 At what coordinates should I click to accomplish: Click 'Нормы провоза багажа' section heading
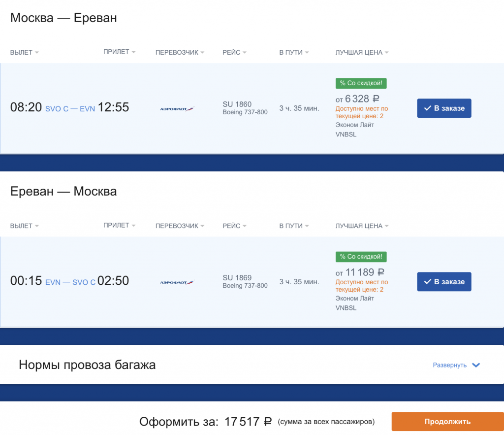point(87,365)
